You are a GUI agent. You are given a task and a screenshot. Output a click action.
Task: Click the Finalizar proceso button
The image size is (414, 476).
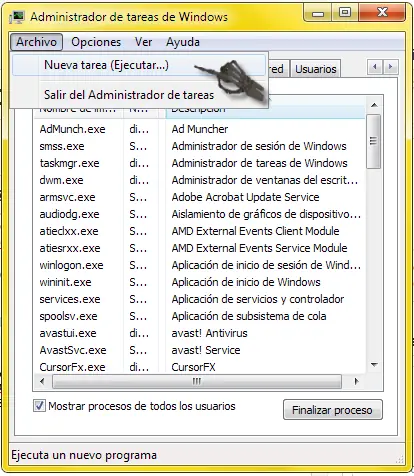tap(333, 410)
